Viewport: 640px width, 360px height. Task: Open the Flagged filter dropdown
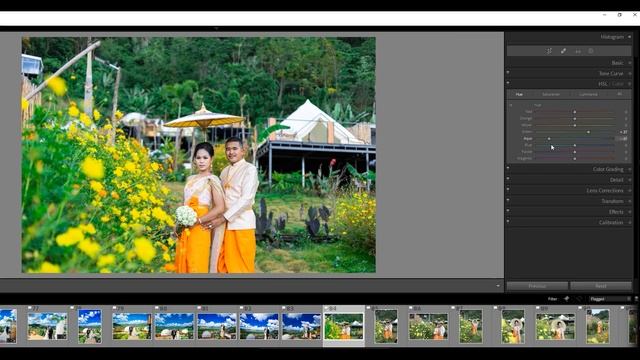coord(610,299)
